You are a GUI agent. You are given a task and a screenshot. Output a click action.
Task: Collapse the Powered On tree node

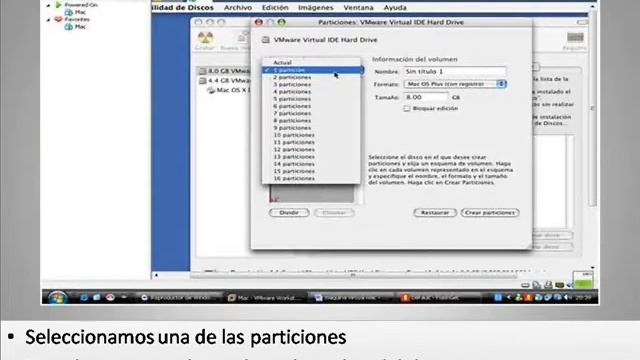tap(49, 5)
